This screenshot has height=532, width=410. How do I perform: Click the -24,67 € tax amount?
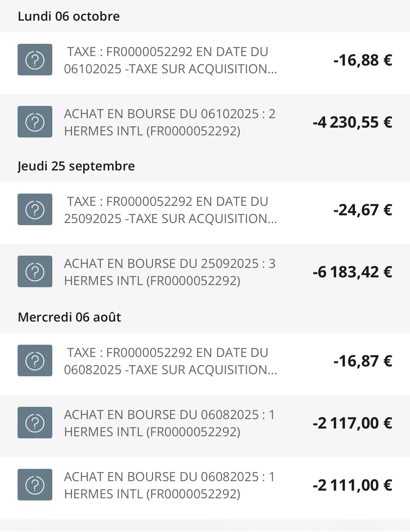pyautogui.click(x=363, y=210)
